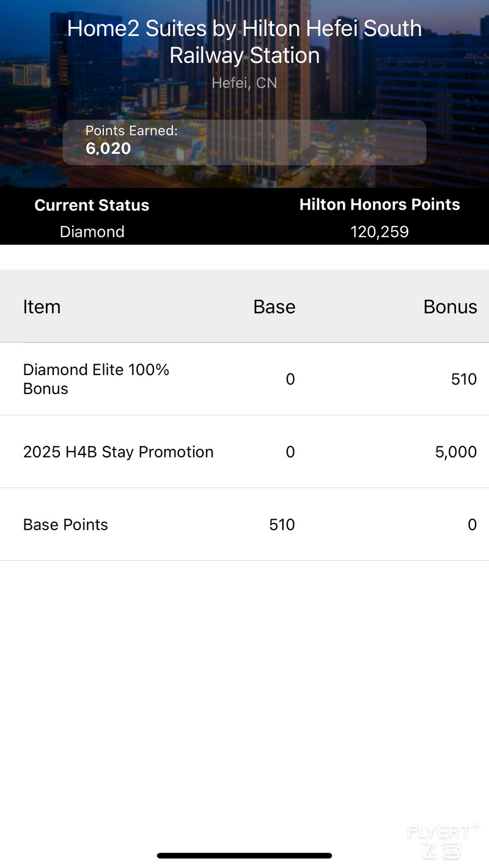Screen dimensions: 489x868
Task: Click the Base column header
Action: (x=274, y=307)
